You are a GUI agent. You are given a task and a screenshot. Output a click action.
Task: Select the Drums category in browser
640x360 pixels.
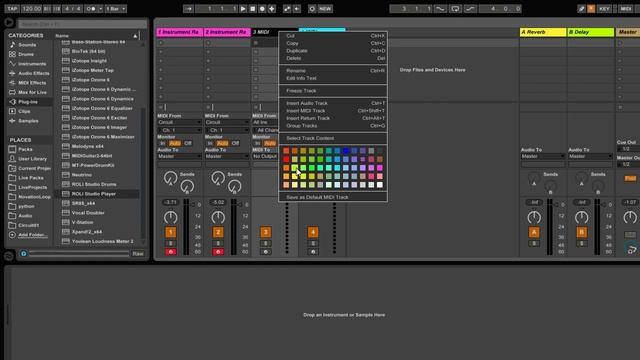26,54
